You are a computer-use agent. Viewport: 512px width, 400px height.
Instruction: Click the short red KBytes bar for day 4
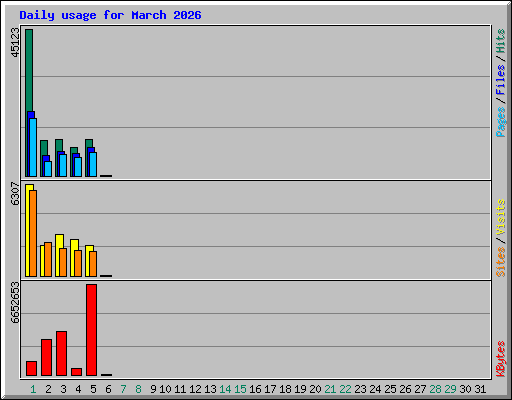(x=76, y=372)
